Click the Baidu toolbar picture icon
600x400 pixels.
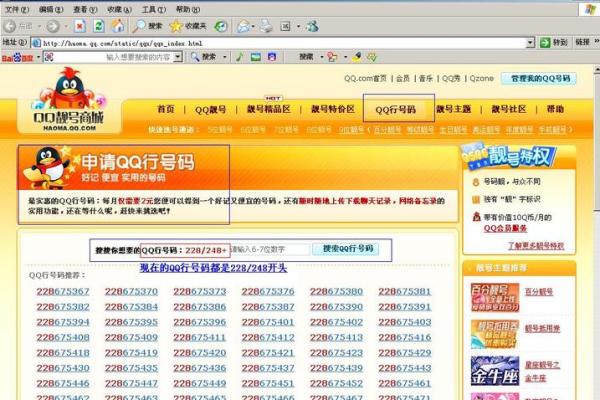pyautogui.click(x=256, y=57)
